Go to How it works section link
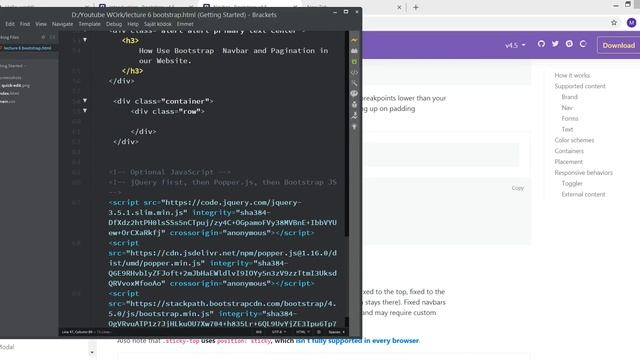Screen dimensions: 640x360 tap(572, 75)
